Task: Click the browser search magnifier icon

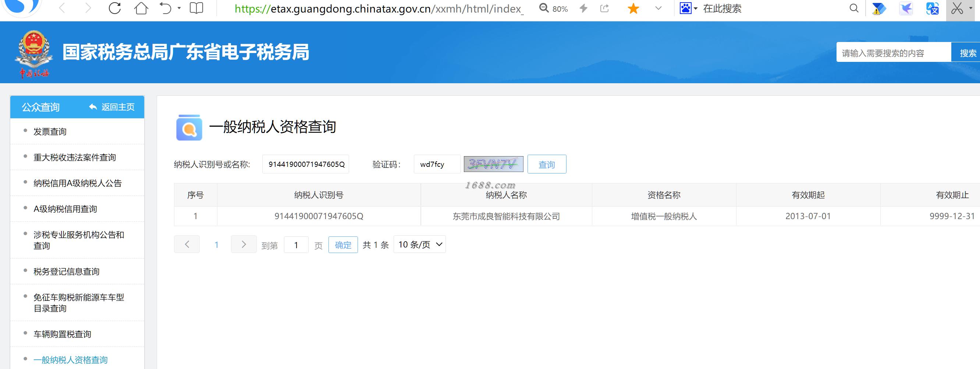Action: pyautogui.click(x=854, y=8)
